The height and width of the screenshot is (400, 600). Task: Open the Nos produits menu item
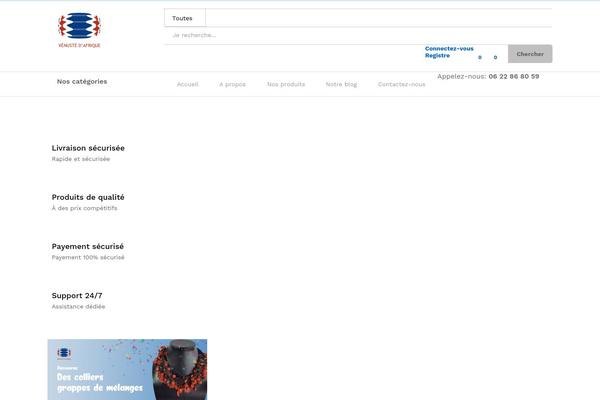click(x=286, y=84)
